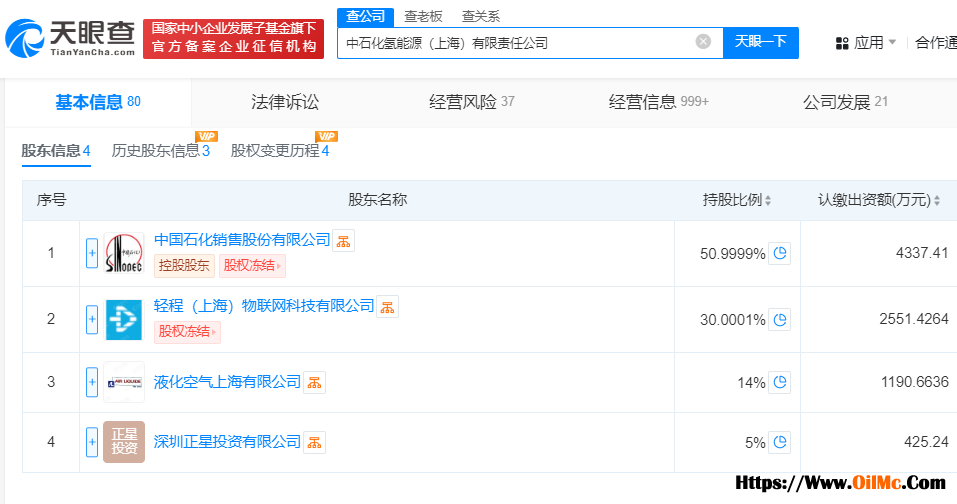Switch to the 查公司 search tab
The image size is (957, 504).
tap(365, 16)
